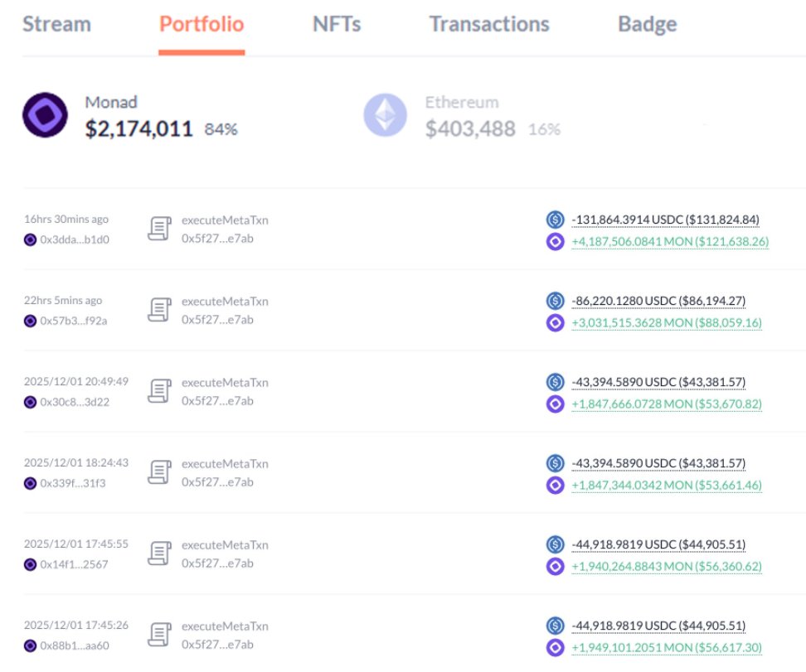
Task: Click MON token icon beside +1,940,264.8843 MON
Action: pos(555,566)
